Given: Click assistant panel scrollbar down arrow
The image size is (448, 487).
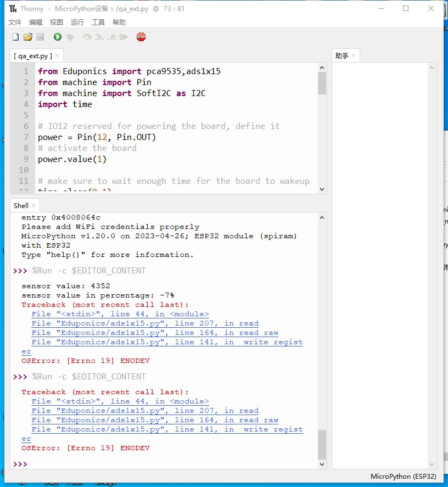Looking at the screenshot, I should (432, 464).
